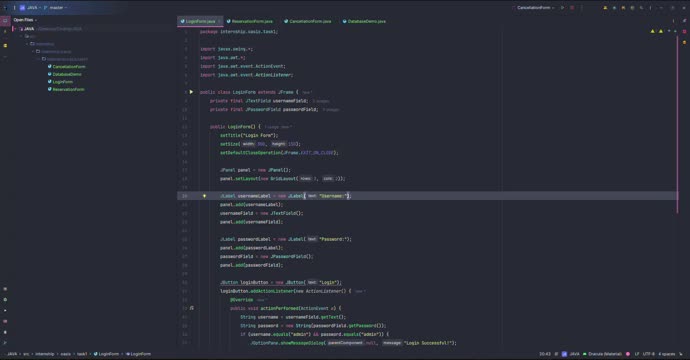Expand the Open Files view dropdown

coord(25,20)
